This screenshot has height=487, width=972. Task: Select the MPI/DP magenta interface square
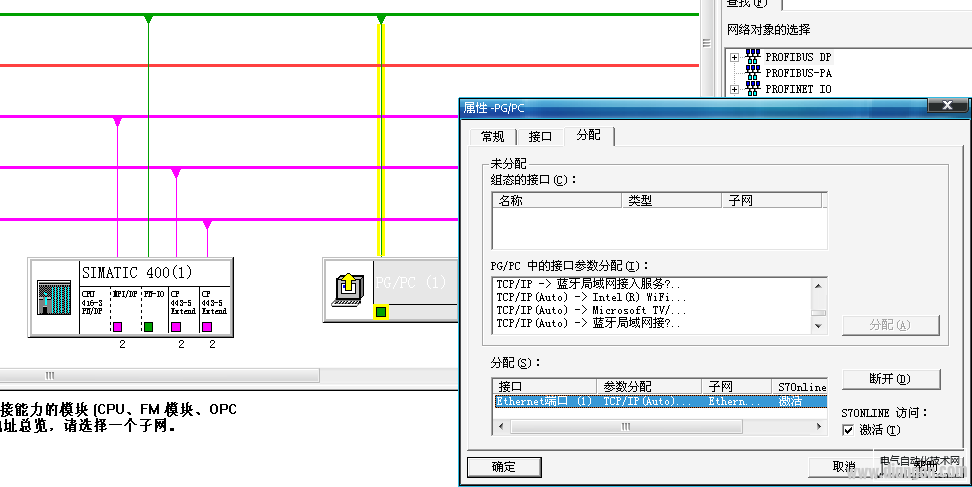tap(117, 326)
